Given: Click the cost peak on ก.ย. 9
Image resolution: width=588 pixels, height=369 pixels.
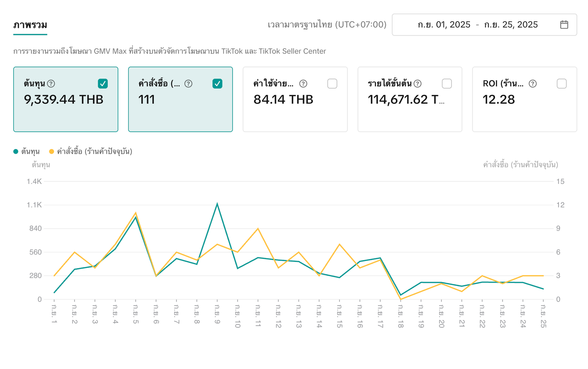Looking at the screenshot, I should click(x=217, y=204).
